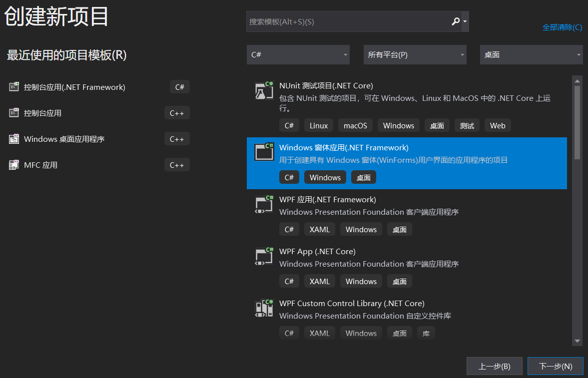Click the MFC 应用 recent template icon
Viewport: 588px width, 378px height.
coord(14,165)
